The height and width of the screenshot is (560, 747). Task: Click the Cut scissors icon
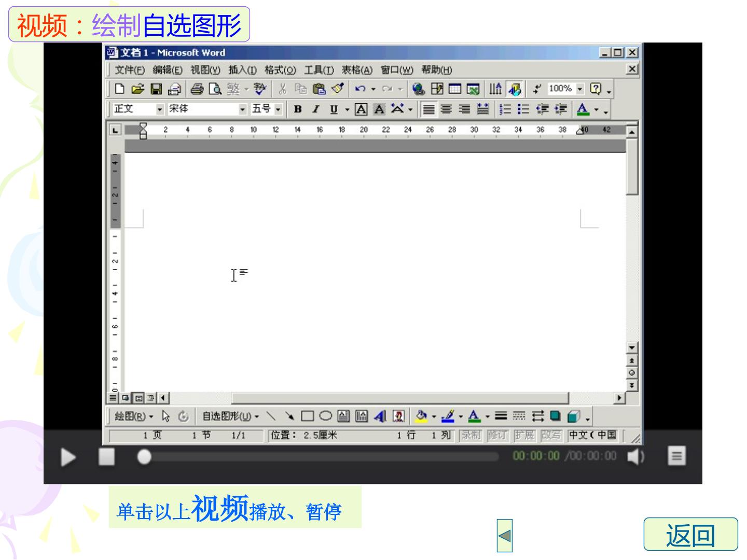283,89
